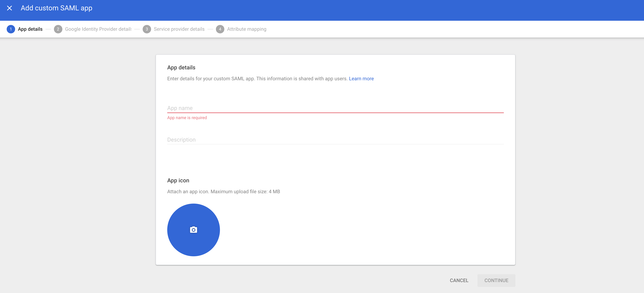
Task: Click the camera icon to upload app icon
Action: [x=194, y=230]
